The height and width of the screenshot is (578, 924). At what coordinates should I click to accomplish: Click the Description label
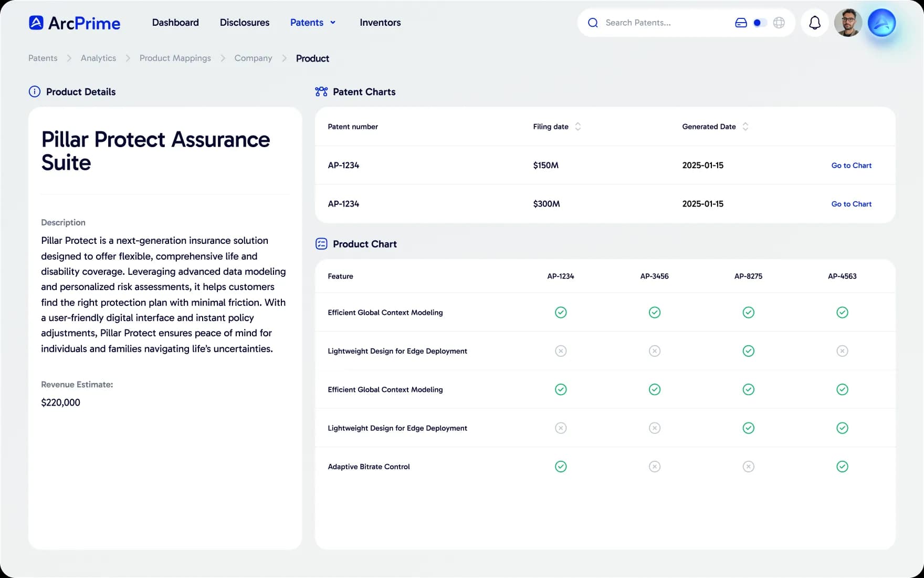point(63,223)
